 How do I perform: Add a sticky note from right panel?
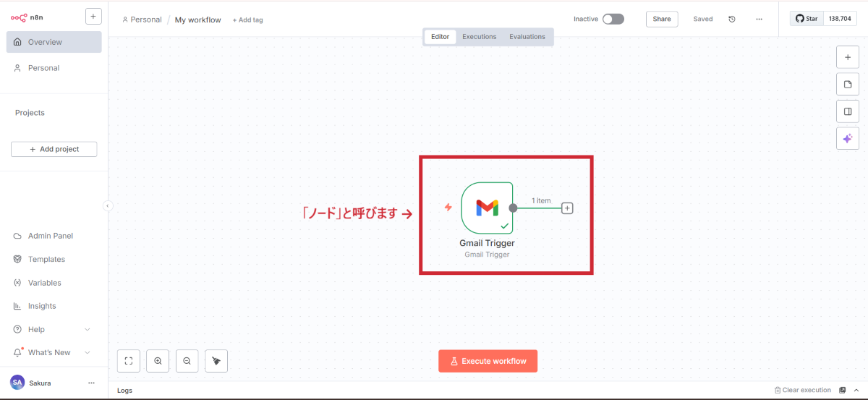847,85
